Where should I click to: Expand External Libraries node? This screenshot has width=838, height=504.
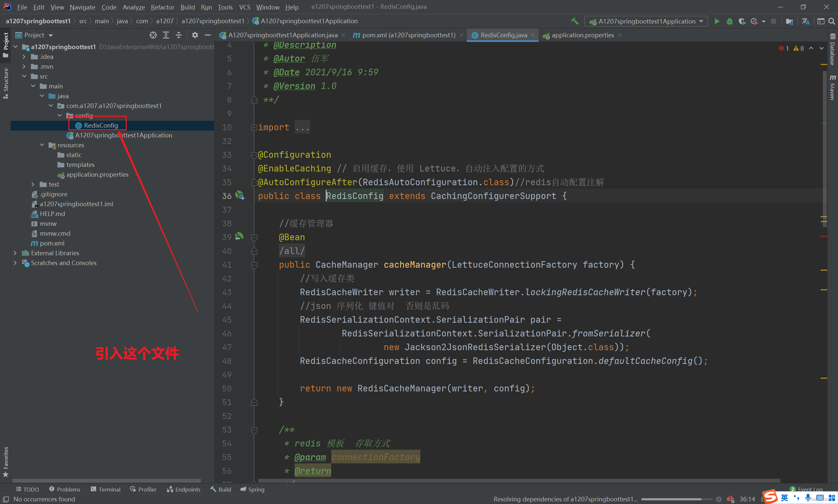click(15, 253)
